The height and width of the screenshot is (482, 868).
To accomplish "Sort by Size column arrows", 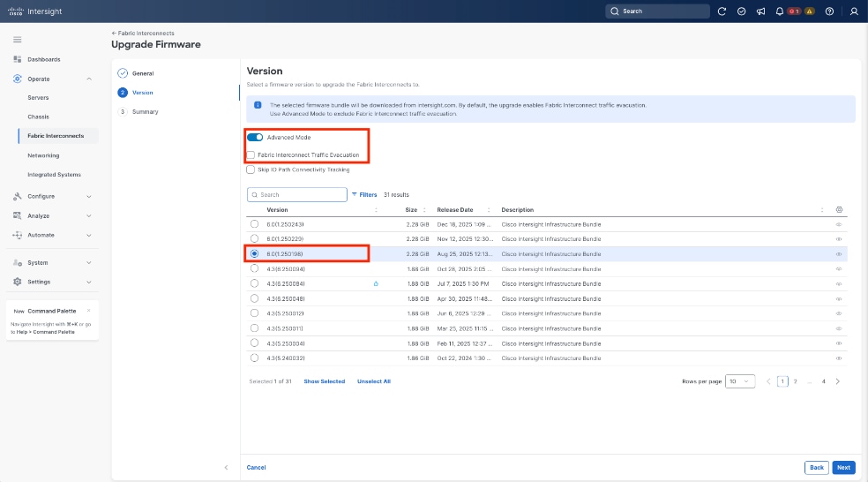I will (x=424, y=210).
